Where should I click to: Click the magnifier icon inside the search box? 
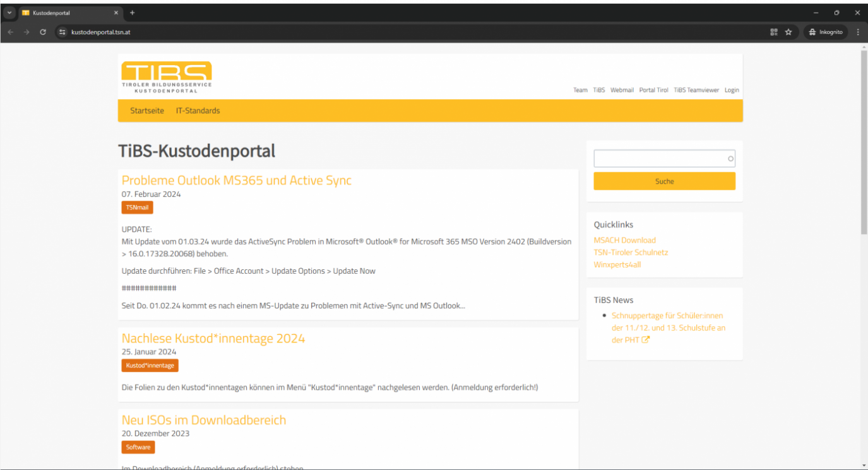(729, 158)
